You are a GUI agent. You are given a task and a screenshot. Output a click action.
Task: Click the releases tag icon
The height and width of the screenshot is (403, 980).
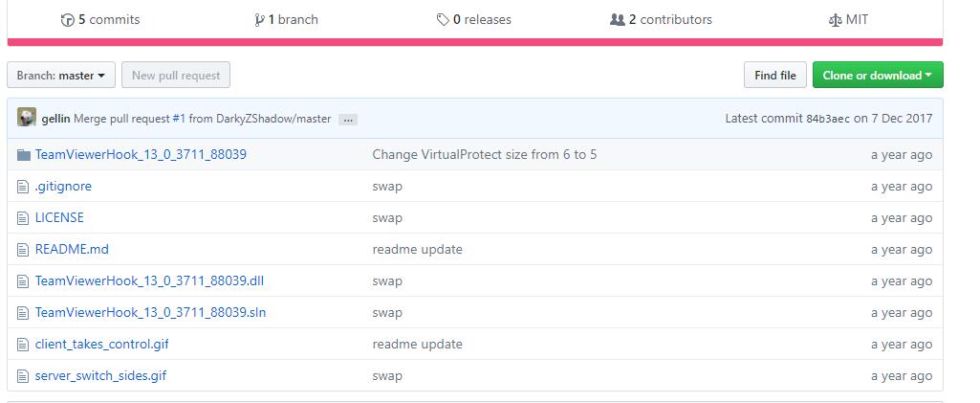tap(443, 20)
